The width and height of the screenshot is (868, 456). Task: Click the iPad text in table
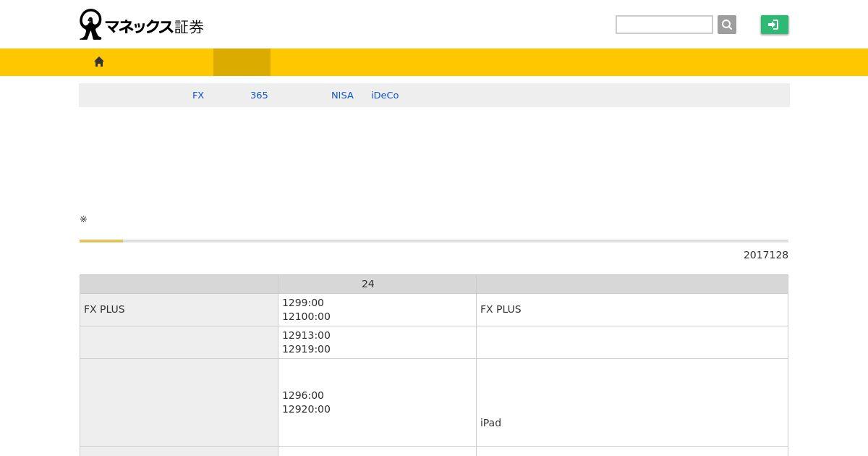[x=490, y=423]
